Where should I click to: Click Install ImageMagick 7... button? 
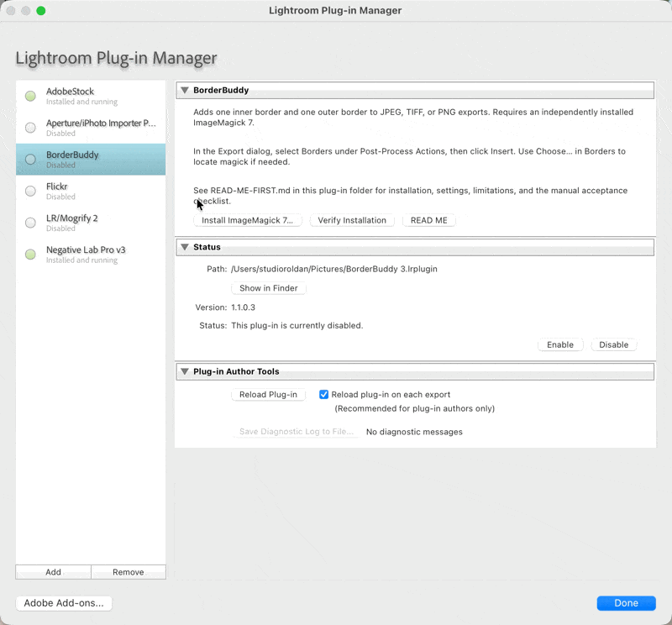(x=248, y=220)
